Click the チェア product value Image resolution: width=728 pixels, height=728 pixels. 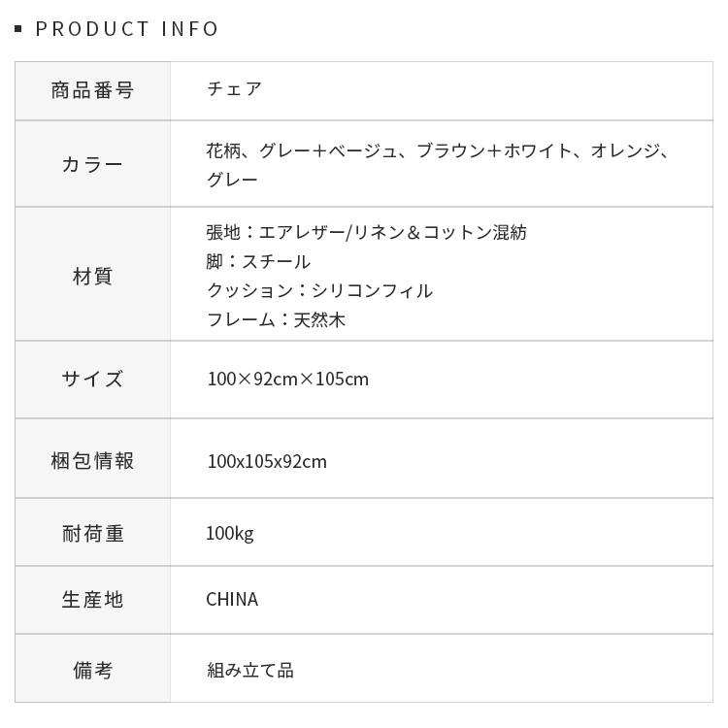(234, 89)
